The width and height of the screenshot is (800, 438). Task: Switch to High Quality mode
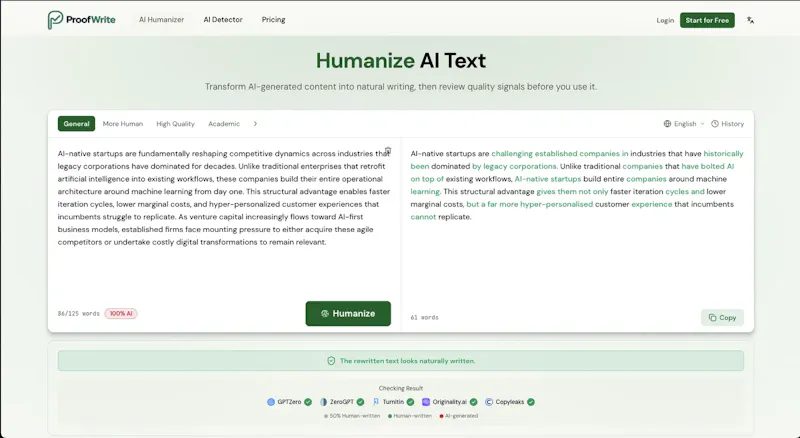pyautogui.click(x=176, y=124)
